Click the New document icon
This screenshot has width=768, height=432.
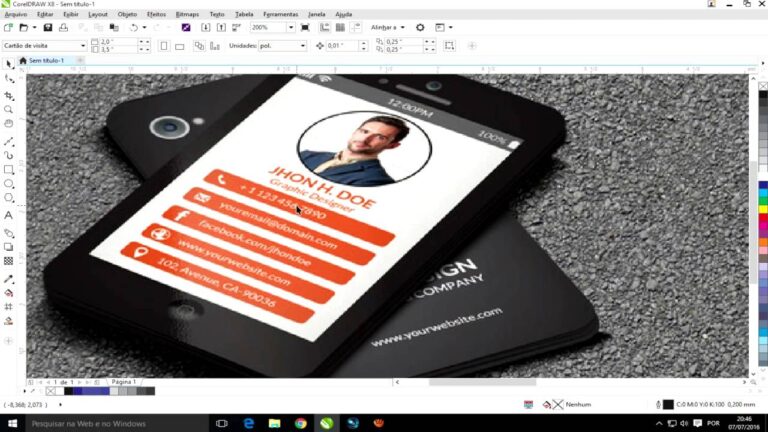point(8,27)
